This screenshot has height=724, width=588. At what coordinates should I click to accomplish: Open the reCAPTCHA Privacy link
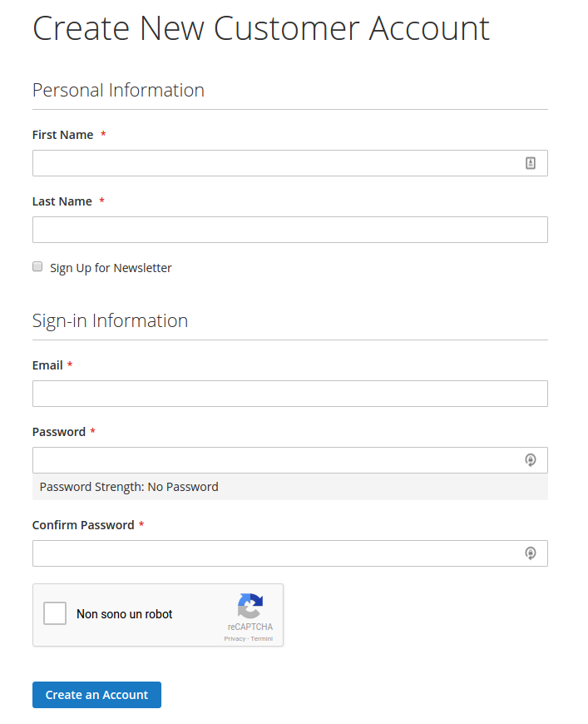click(x=235, y=638)
